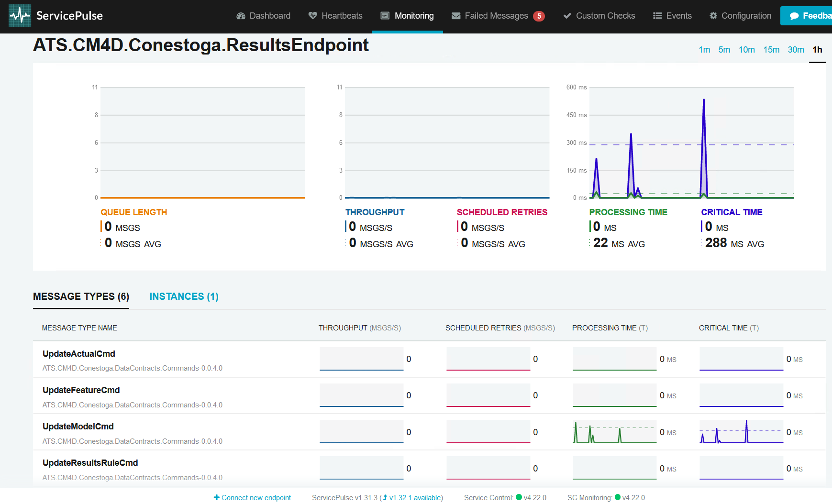This screenshot has height=504, width=832.
Task: Click the Processing Time large graph
Action: coord(691,143)
